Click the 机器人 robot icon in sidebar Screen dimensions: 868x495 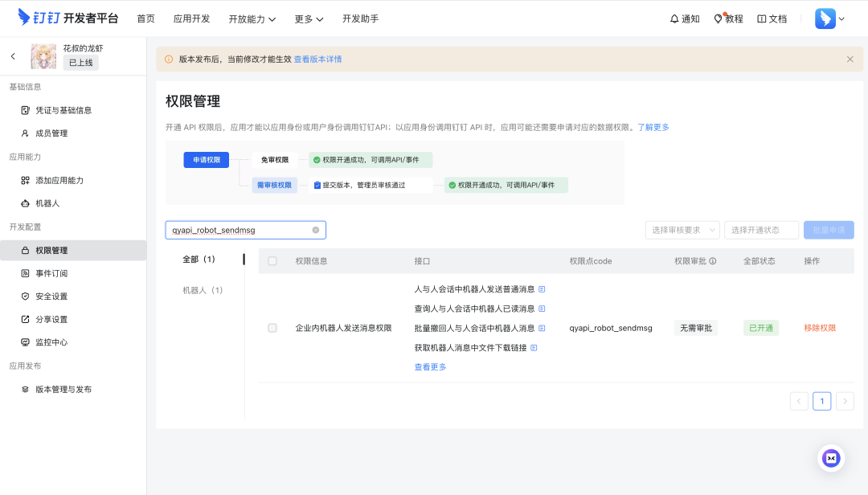point(25,204)
